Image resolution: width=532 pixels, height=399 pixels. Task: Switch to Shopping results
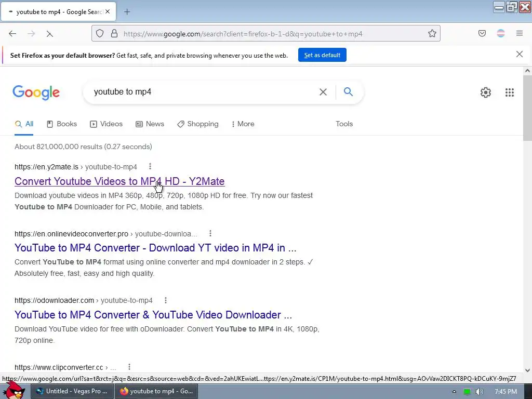coord(198,124)
